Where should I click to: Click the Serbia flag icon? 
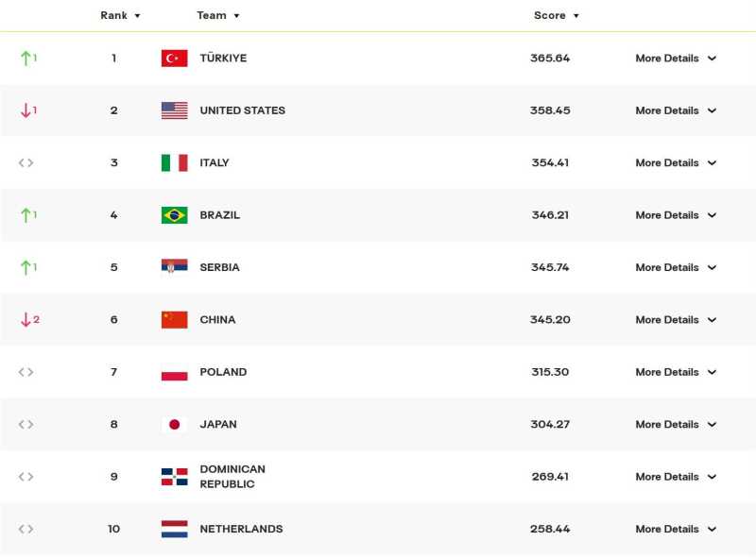point(174,267)
